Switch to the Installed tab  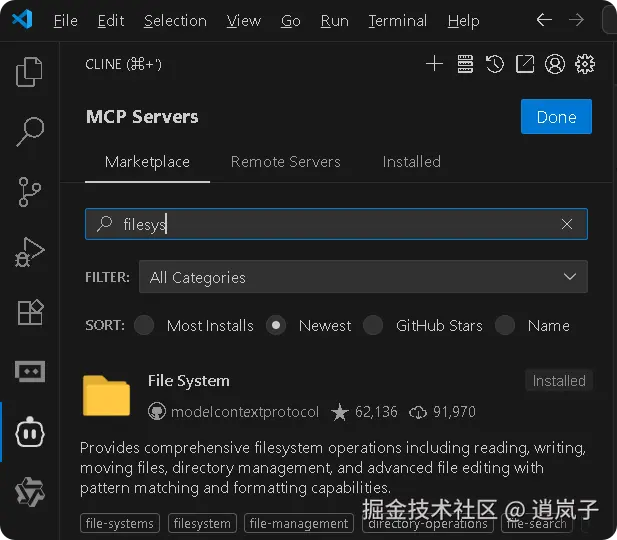412,162
